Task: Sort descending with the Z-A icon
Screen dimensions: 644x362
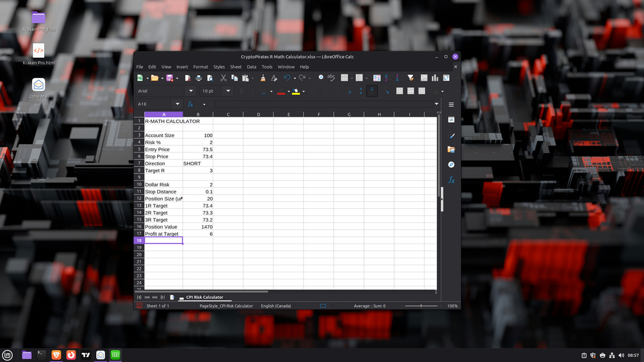Action: click(x=397, y=78)
